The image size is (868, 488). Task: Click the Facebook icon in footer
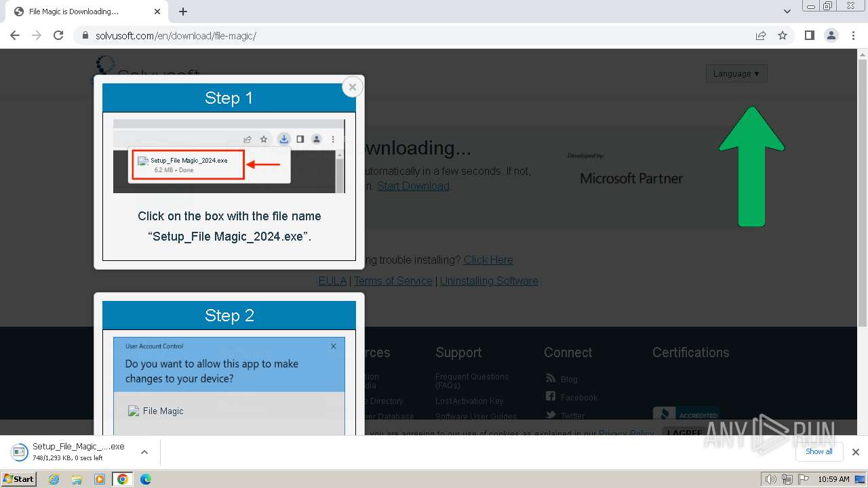[x=551, y=396]
